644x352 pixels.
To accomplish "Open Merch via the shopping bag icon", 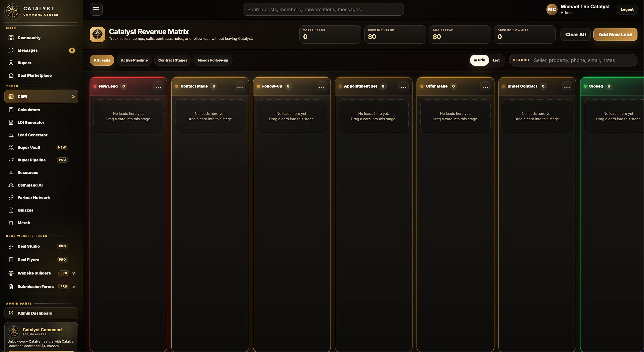I will pos(11,223).
